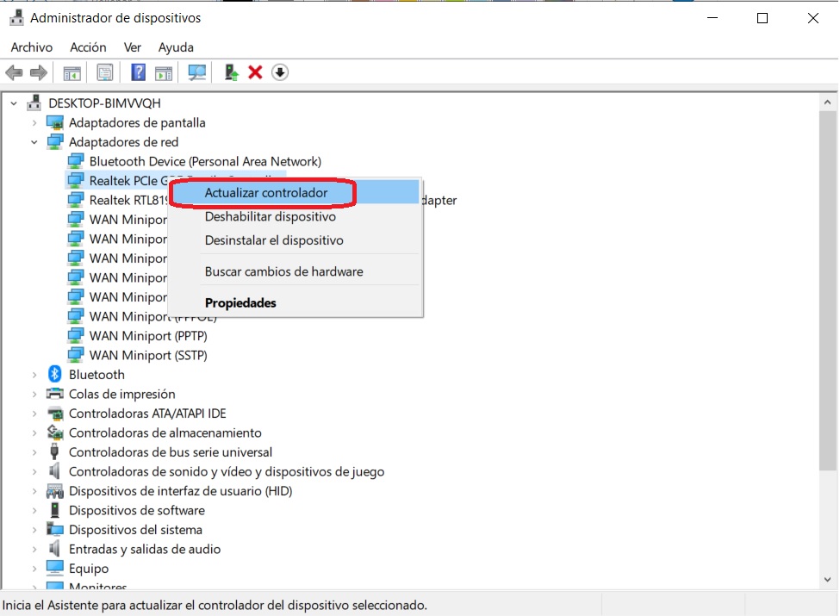Click the disable device down-arrow icon
This screenshot has width=840, height=616.
[279, 72]
